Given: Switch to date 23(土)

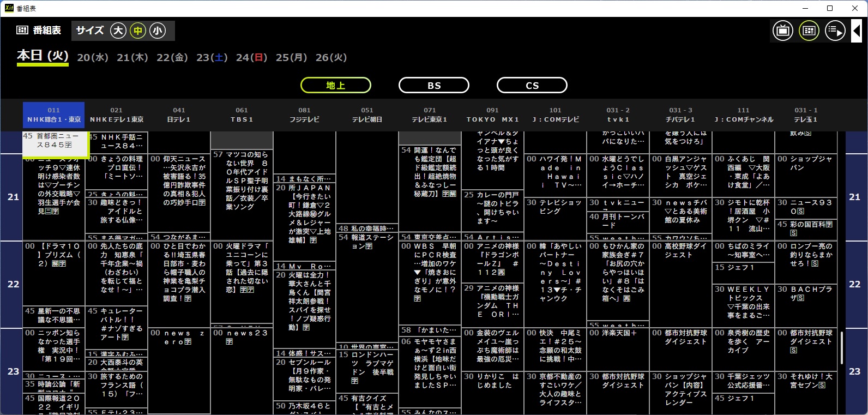Looking at the screenshot, I should (212, 57).
